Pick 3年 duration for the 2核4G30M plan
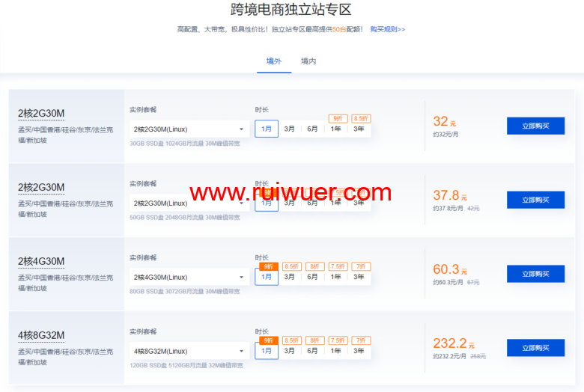Image resolution: width=584 pixels, height=392 pixels. (359, 277)
